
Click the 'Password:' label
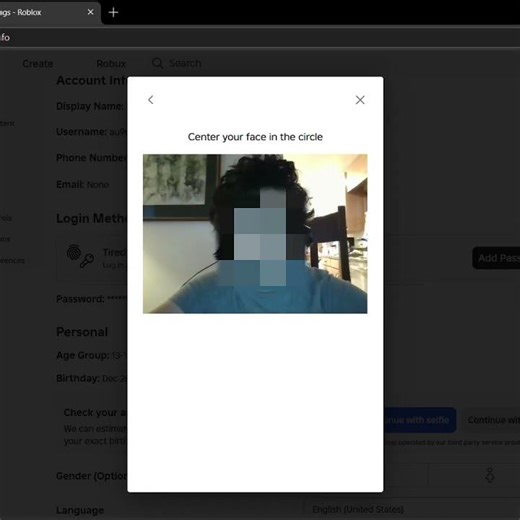click(80, 299)
